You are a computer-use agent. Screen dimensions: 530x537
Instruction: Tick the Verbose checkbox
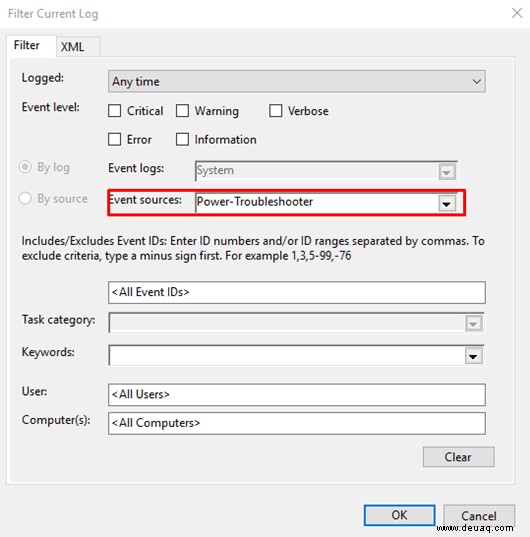pyautogui.click(x=276, y=111)
